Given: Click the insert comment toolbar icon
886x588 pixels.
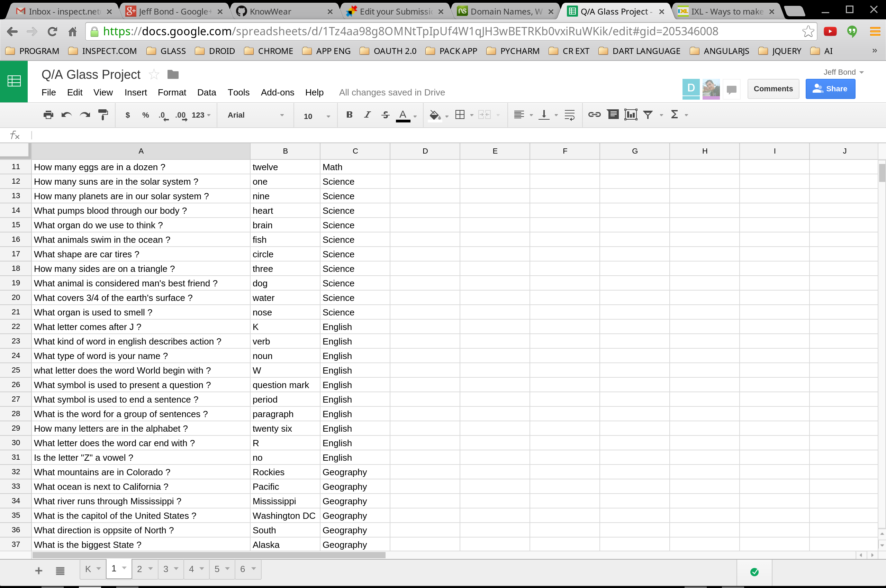Looking at the screenshot, I should tap(613, 115).
